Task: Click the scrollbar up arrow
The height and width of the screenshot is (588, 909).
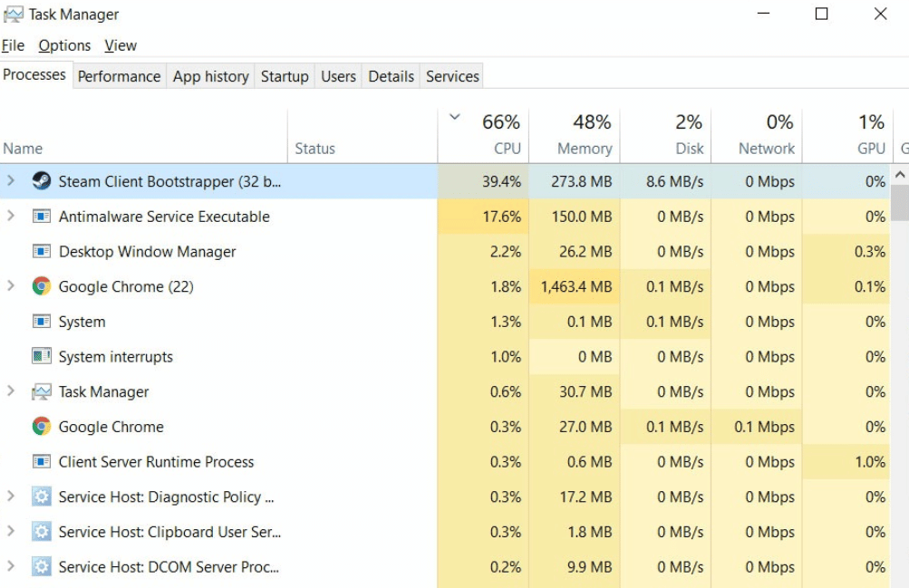Action: click(x=900, y=174)
